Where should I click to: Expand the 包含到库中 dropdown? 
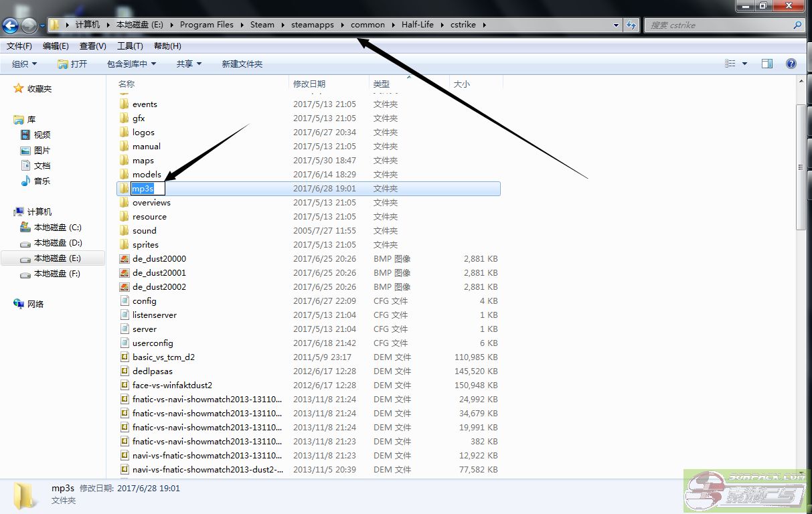point(131,64)
